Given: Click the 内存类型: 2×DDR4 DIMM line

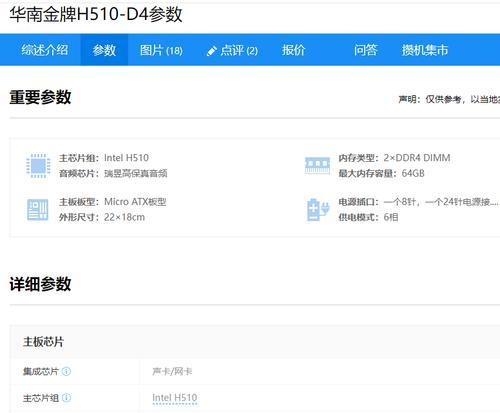Looking at the screenshot, I should [394, 158].
